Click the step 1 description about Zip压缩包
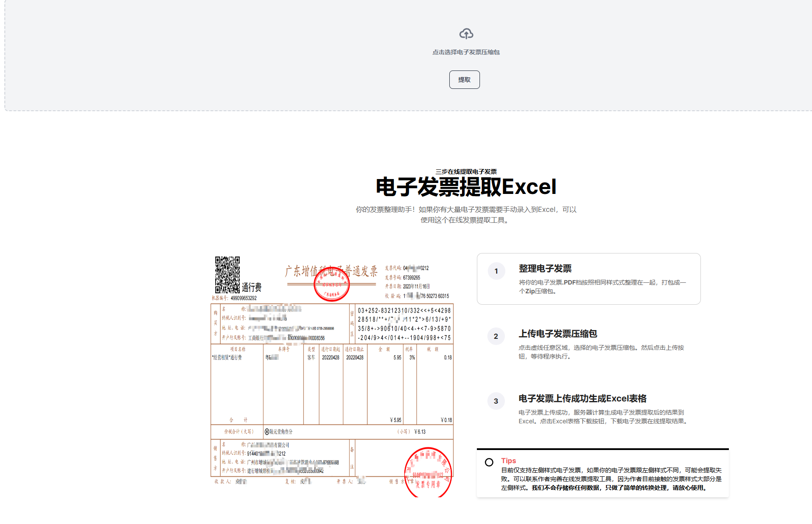This screenshot has height=524, width=812. [x=602, y=287]
